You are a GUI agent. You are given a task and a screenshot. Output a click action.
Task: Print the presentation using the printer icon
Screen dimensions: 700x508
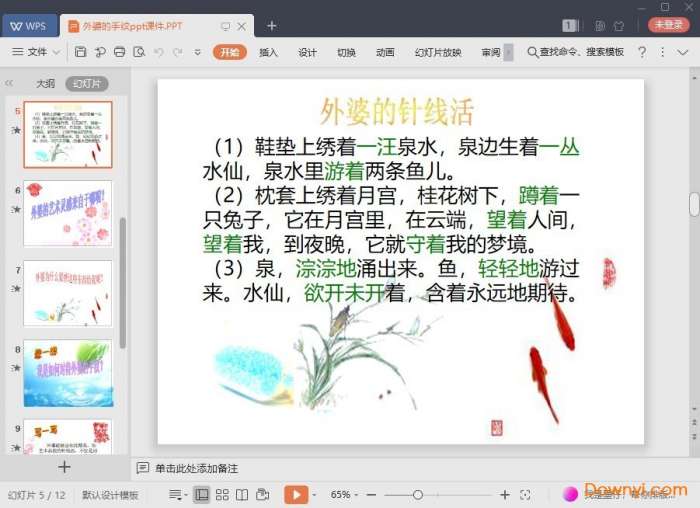pos(120,52)
